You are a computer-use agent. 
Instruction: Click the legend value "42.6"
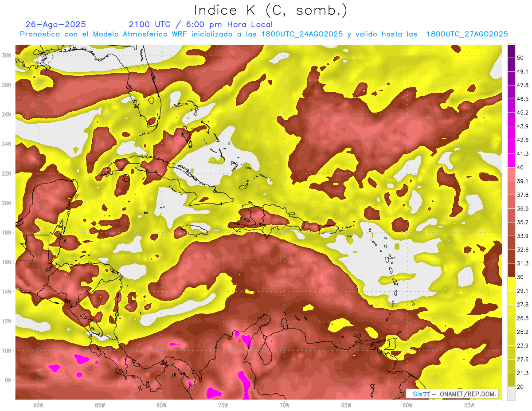[523, 140]
